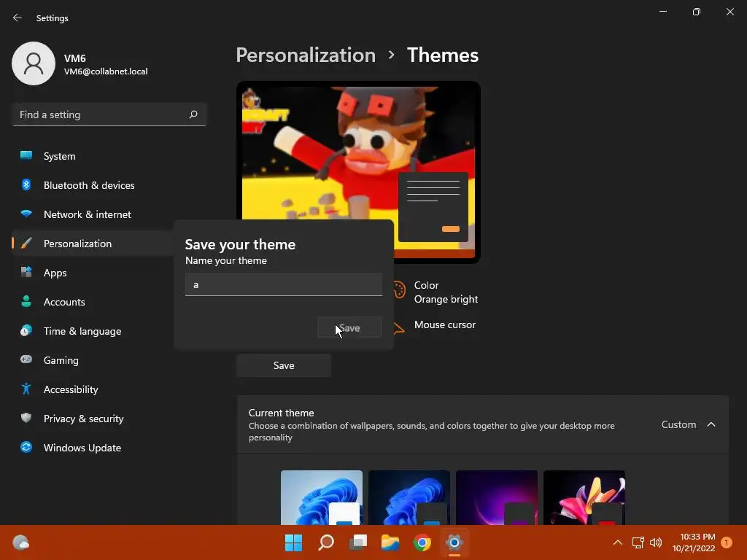Click the Color palette icon

(x=399, y=289)
